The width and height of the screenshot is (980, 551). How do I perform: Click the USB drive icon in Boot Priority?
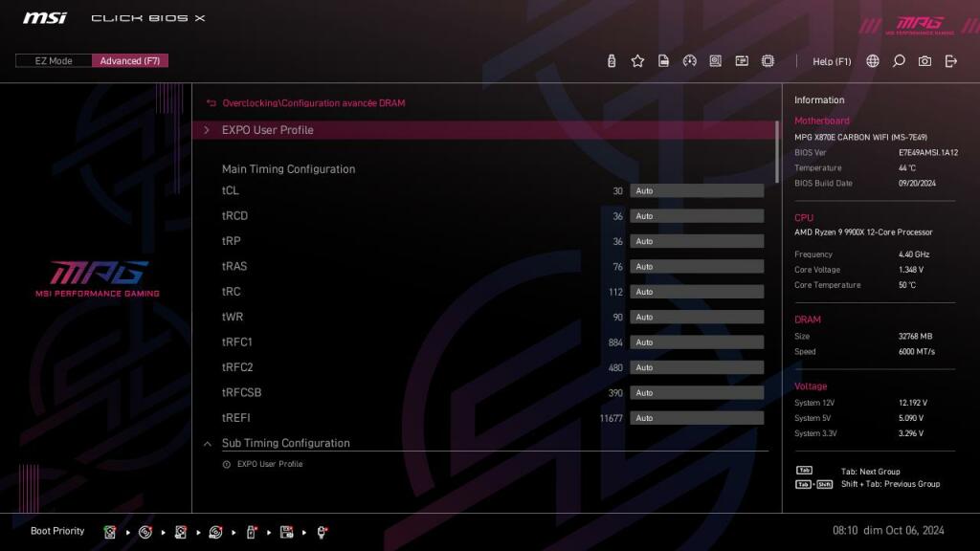click(x=251, y=531)
